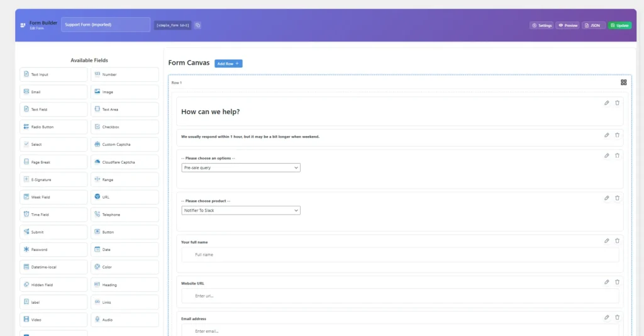Add a new row to the canvas
The image size is (644, 336).
pos(228,64)
